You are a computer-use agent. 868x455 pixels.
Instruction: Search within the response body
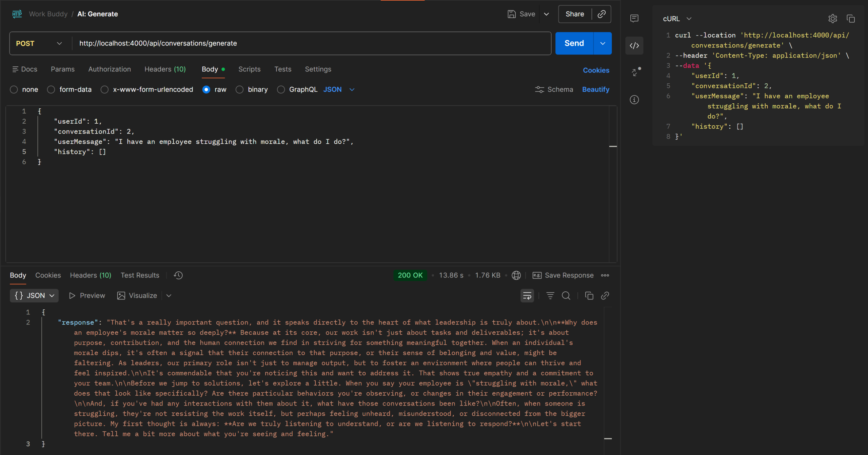[x=566, y=295]
